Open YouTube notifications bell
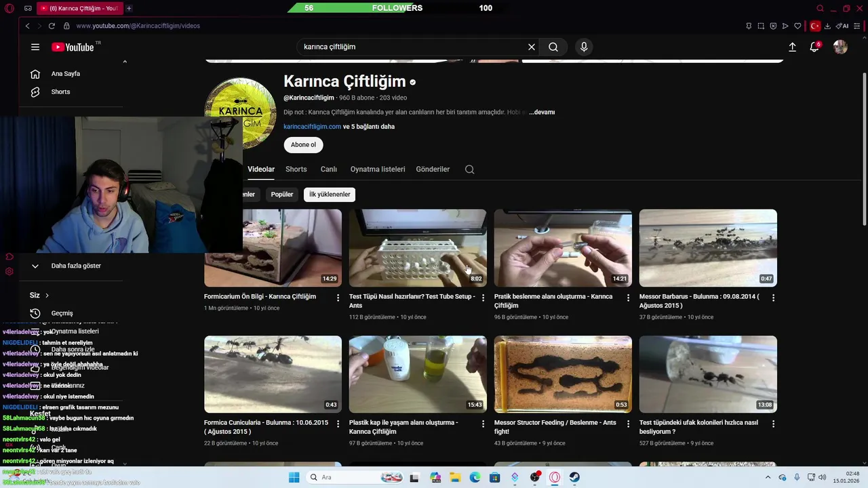The width and height of the screenshot is (868, 488). [x=814, y=47]
